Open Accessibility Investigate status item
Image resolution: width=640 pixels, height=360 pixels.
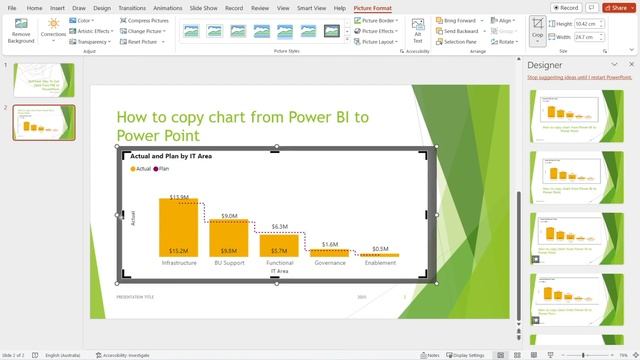(x=122, y=355)
